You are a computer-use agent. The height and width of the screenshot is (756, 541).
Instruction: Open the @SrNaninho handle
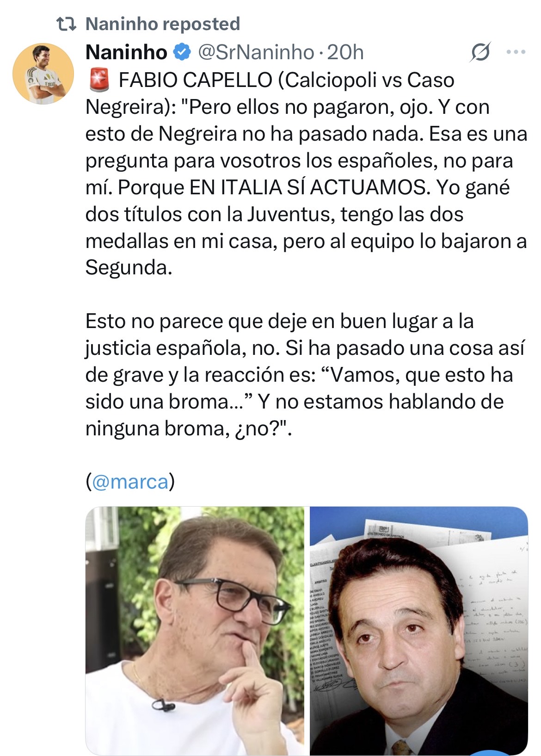[256, 53]
